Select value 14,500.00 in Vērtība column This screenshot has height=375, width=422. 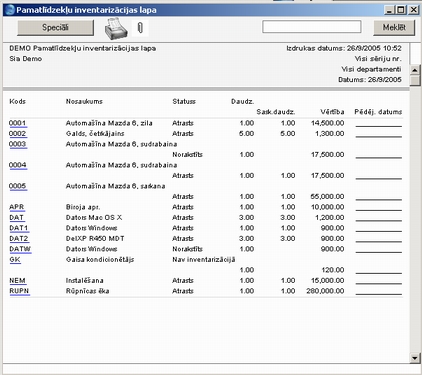pyautogui.click(x=327, y=123)
